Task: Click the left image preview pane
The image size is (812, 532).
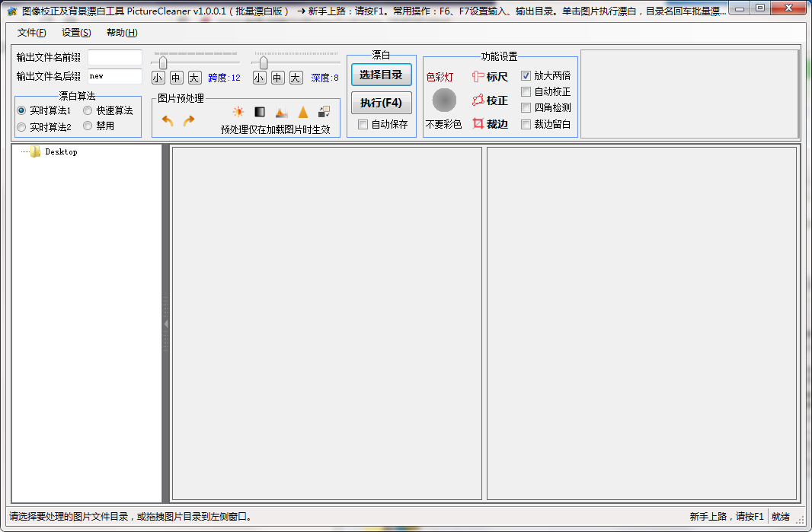Action: point(327,323)
